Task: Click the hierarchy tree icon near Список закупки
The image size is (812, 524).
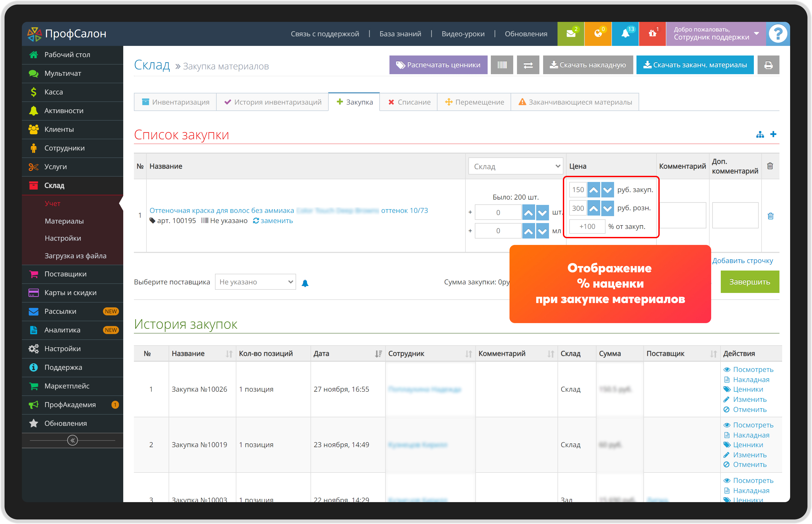Action: click(x=760, y=135)
